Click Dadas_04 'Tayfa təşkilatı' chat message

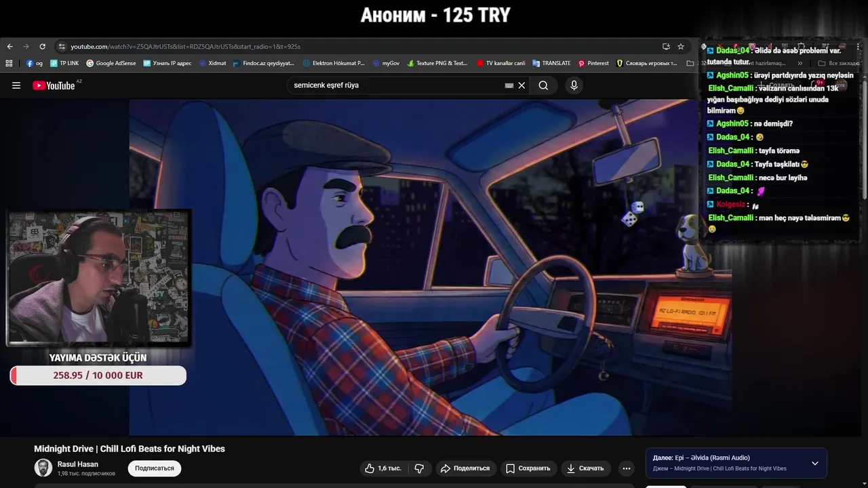click(757, 164)
